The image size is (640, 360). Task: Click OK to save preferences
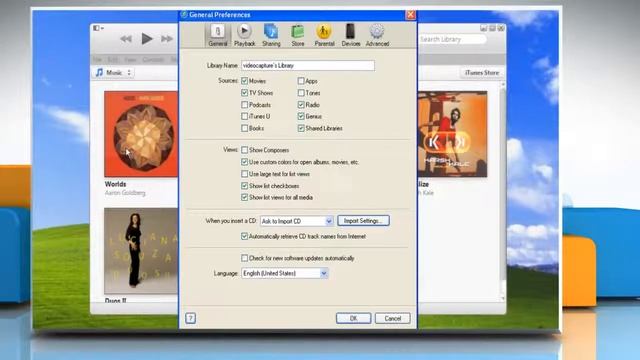(x=353, y=318)
